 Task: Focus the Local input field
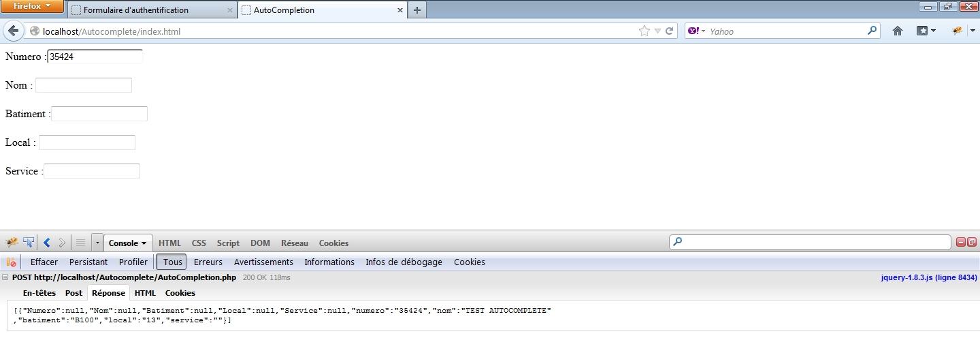[87, 142]
